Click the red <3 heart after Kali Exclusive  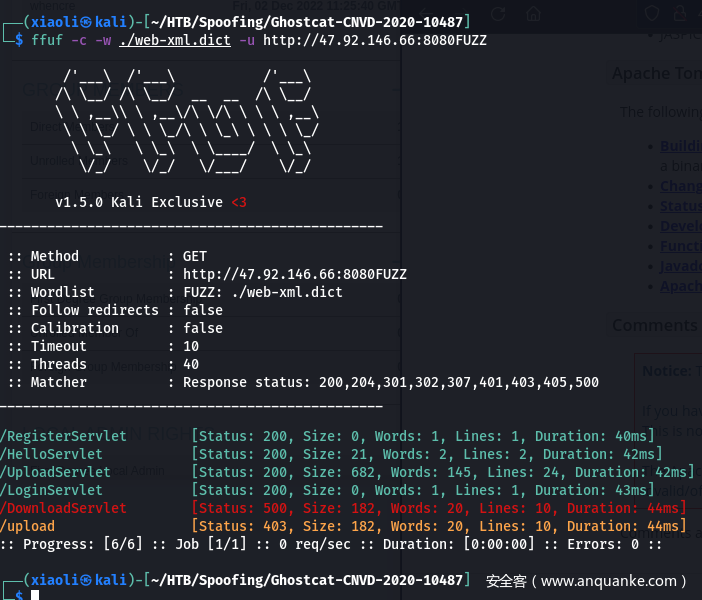239,202
